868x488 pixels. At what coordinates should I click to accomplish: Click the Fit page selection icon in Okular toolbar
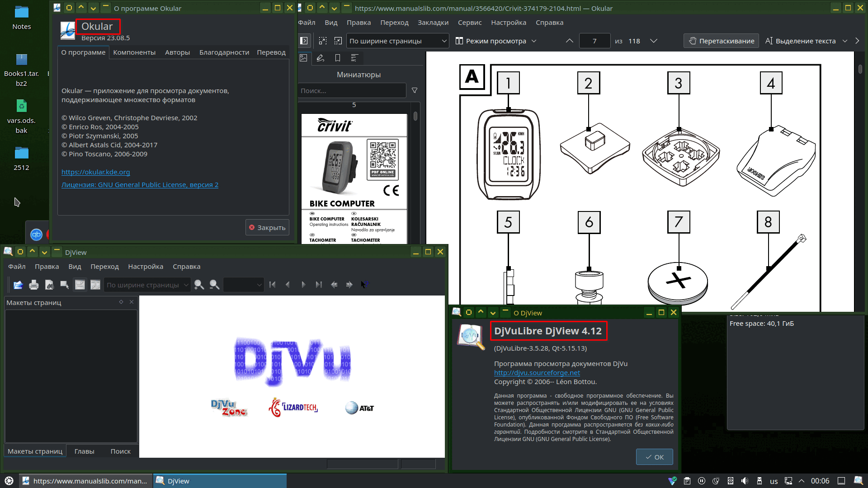tap(322, 41)
